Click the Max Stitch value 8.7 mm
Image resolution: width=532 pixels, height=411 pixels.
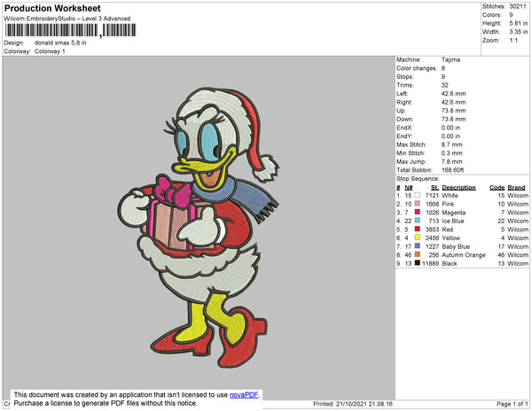(452, 144)
